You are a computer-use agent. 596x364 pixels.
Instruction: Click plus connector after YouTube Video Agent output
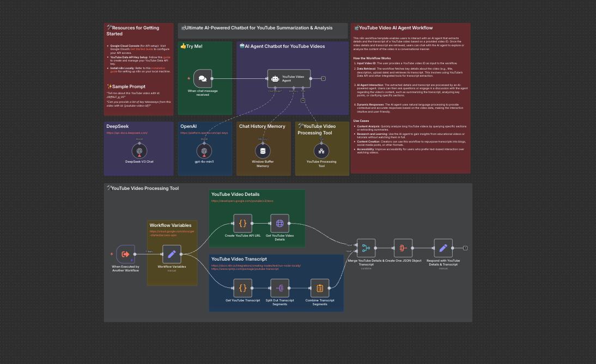coord(324,78)
